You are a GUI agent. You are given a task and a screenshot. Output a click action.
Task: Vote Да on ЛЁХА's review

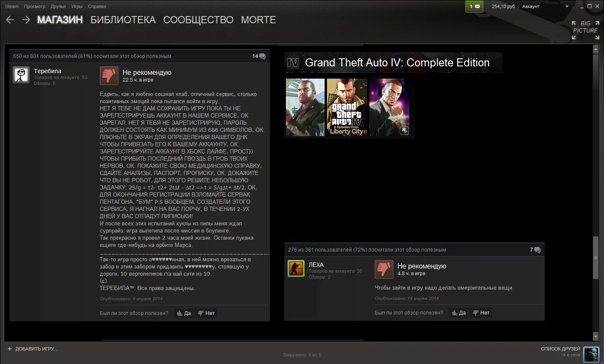[x=459, y=313]
